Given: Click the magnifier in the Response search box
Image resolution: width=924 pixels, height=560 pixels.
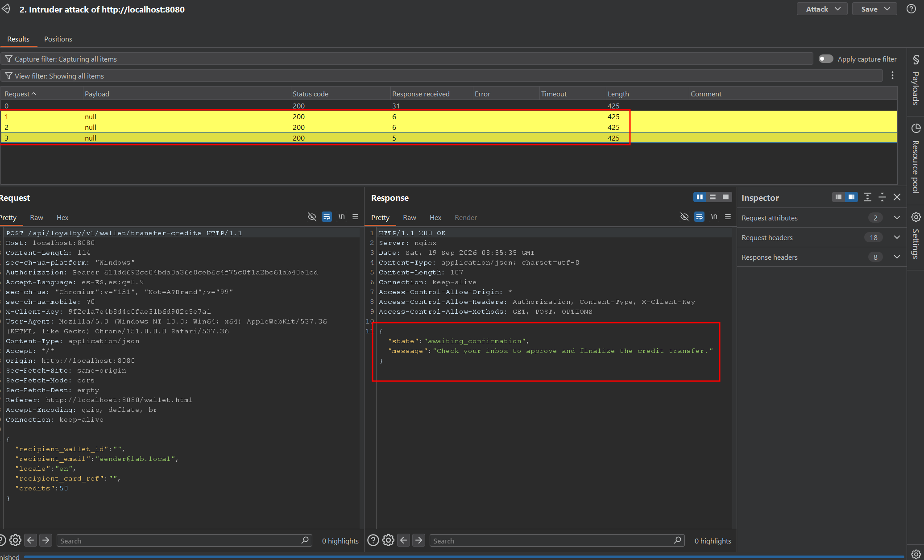Looking at the screenshot, I should click(678, 540).
